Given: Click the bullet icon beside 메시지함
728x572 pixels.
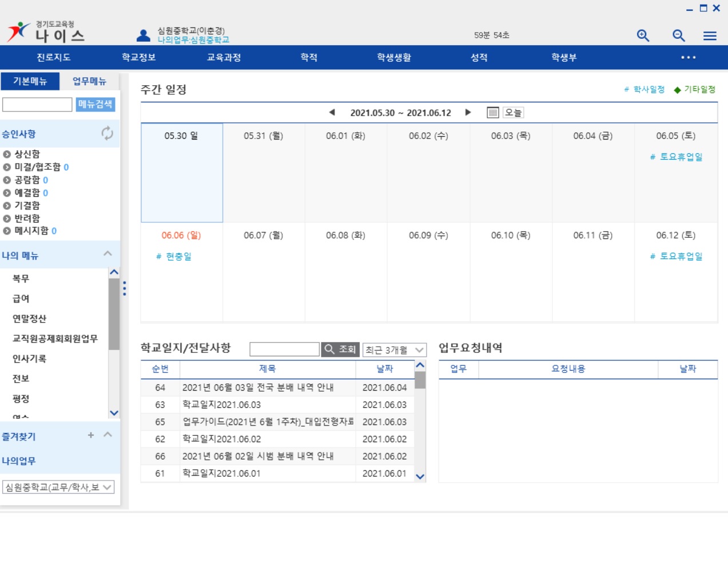Looking at the screenshot, I should click(x=7, y=231).
